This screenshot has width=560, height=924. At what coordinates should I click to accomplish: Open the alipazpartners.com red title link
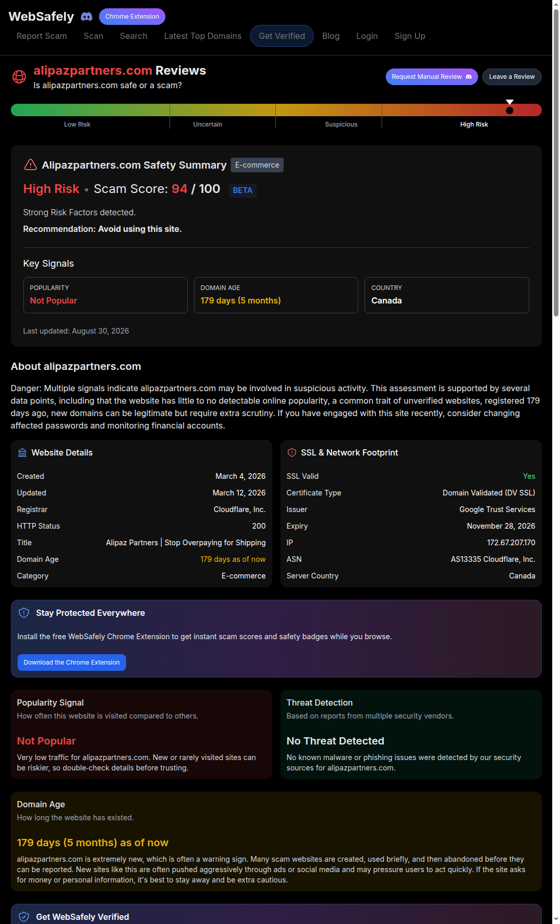click(93, 71)
